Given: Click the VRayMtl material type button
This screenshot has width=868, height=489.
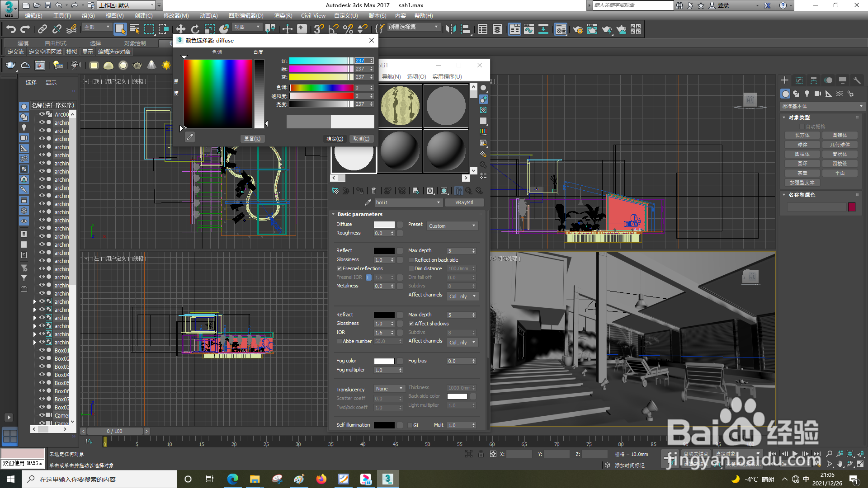Looking at the screenshot, I should click(464, 202).
